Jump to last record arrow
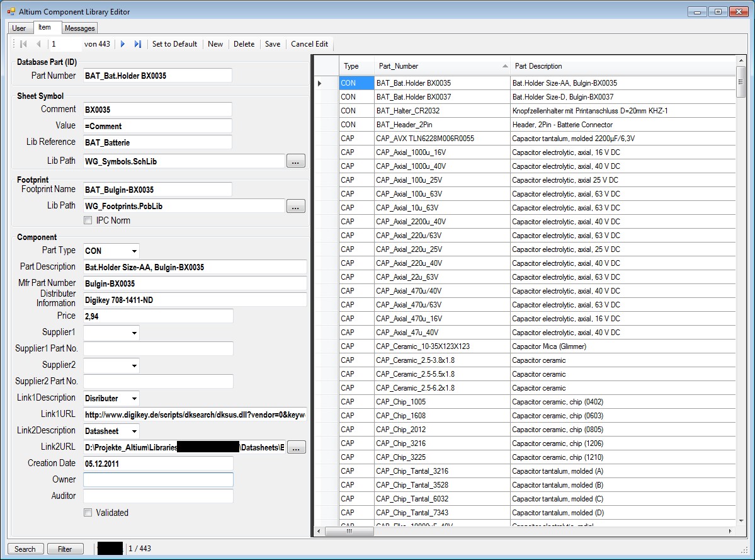Image resolution: width=755 pixels, height=560 pixels. tap(138, 44)
